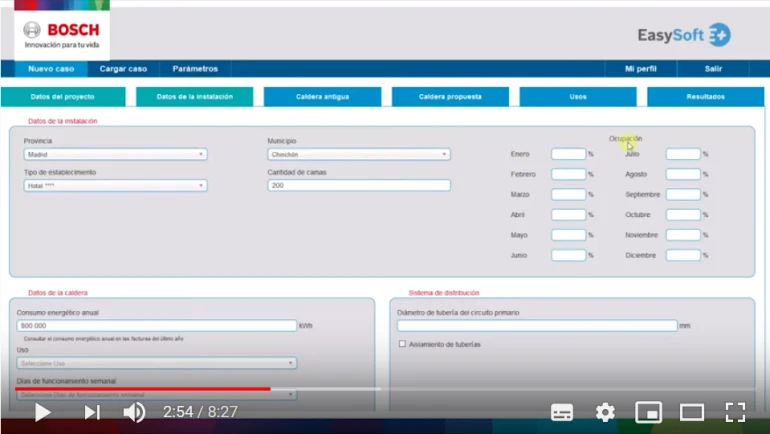This screenshot has width=770, height=434.
Task: Enter full screen mode
Action: (x=735, y=412)
